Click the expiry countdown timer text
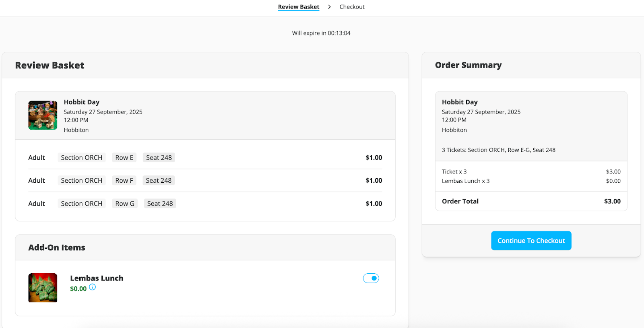This screenshot has height=328, width=644. [x=321, y=33]
